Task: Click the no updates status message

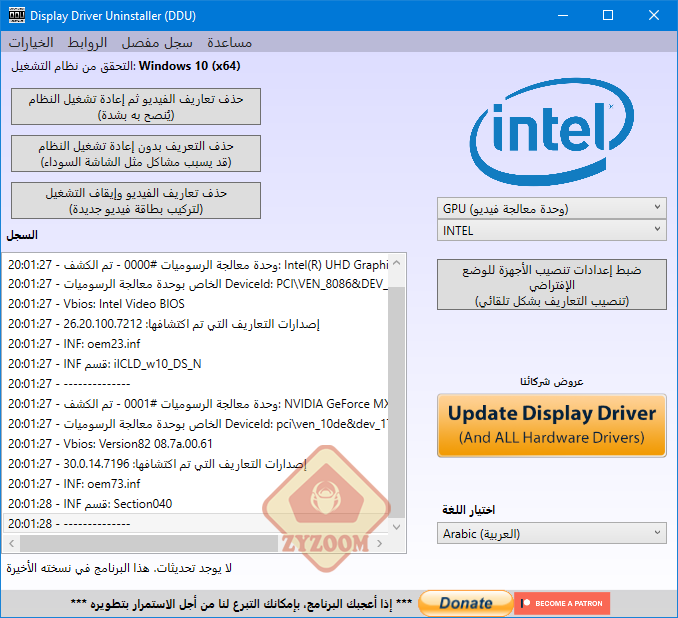Action: click(119, 568)
